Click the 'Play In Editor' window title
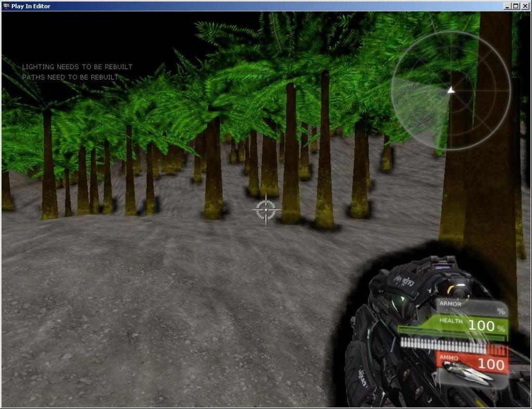This screenshot has height=409, width=532. [31, 6]
